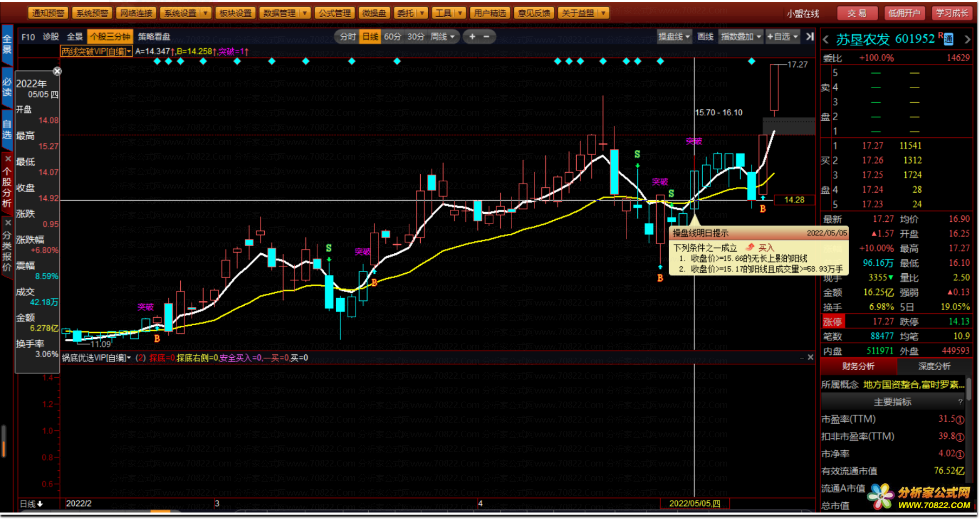The height and width of the screenshot is (519, 980).
Task: Open 锅底优选VIP[自编] indicator dropdown
Action: 96,358
